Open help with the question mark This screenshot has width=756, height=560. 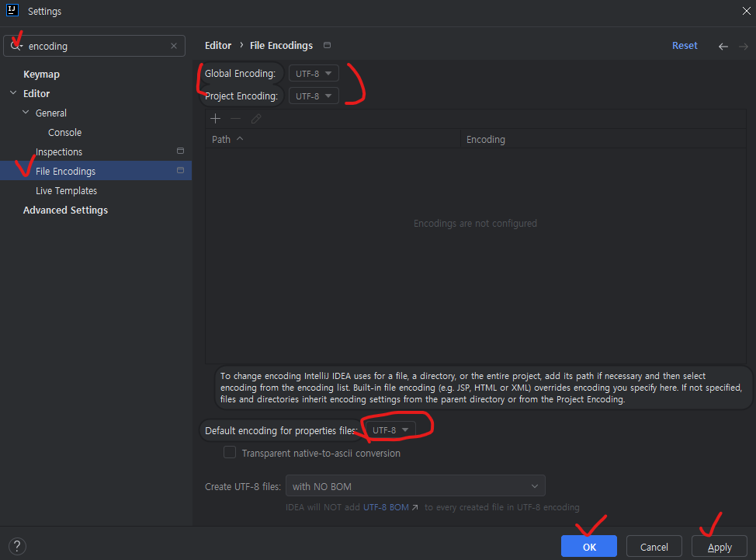click(x=17, y=547)
